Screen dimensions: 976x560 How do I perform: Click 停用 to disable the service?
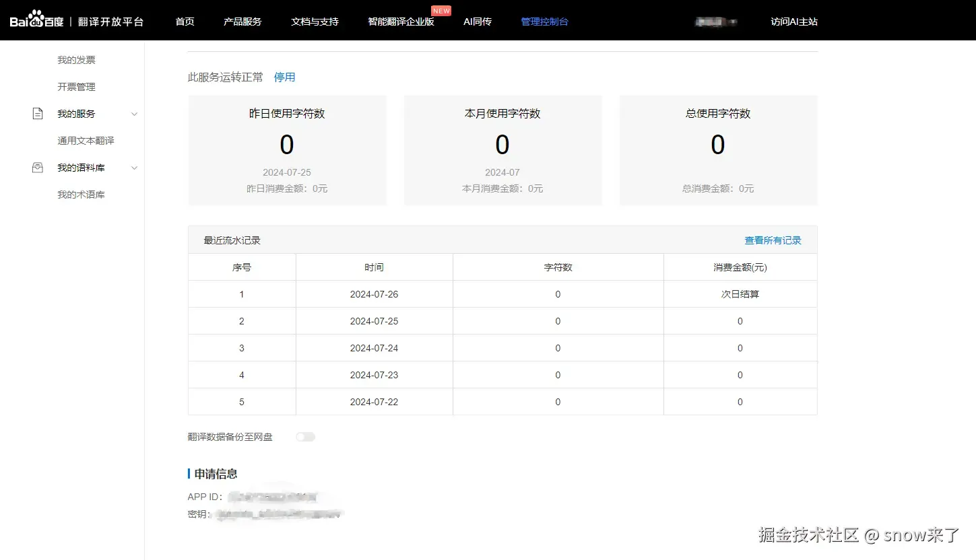coord(284,77)
